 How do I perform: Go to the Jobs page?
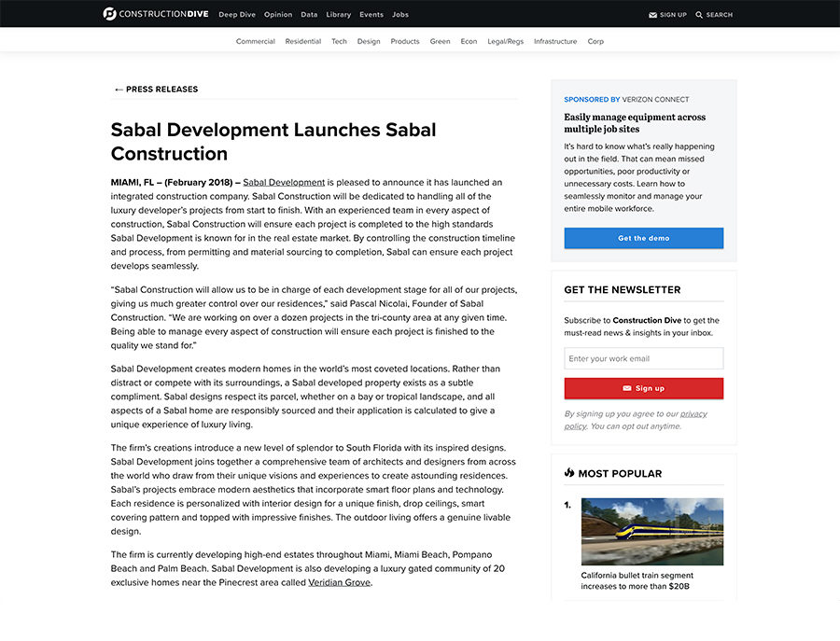400,14
